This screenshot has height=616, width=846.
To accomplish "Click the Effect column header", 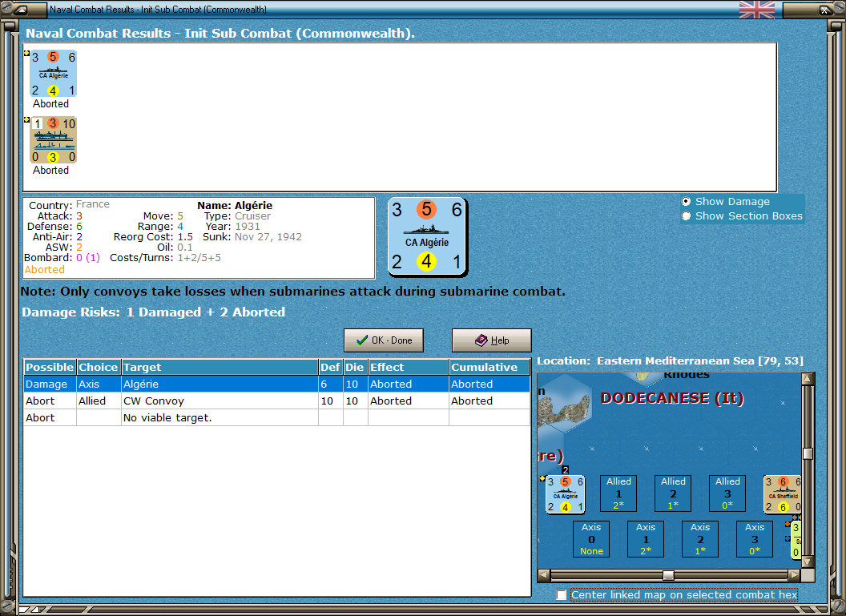I will coord(409,368).
